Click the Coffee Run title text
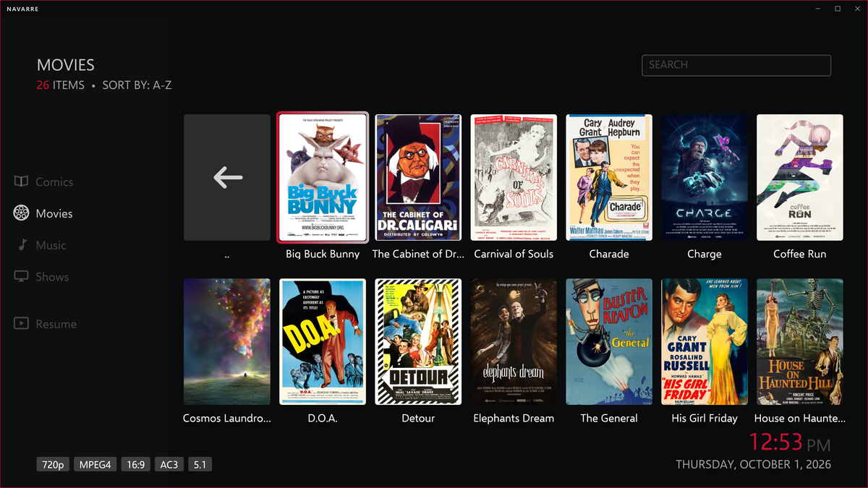This screenshot has width=868, height=488. click(x=800, y=254)
